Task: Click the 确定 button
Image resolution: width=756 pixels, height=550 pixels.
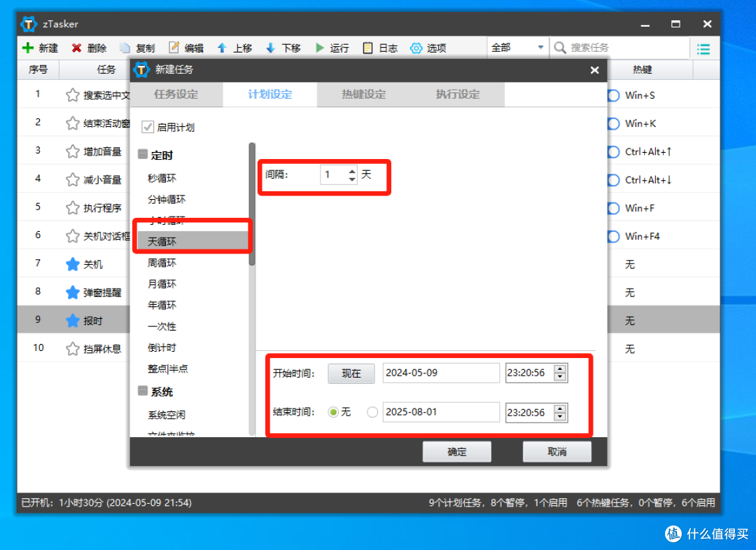Action: click(x=457, y=452)
